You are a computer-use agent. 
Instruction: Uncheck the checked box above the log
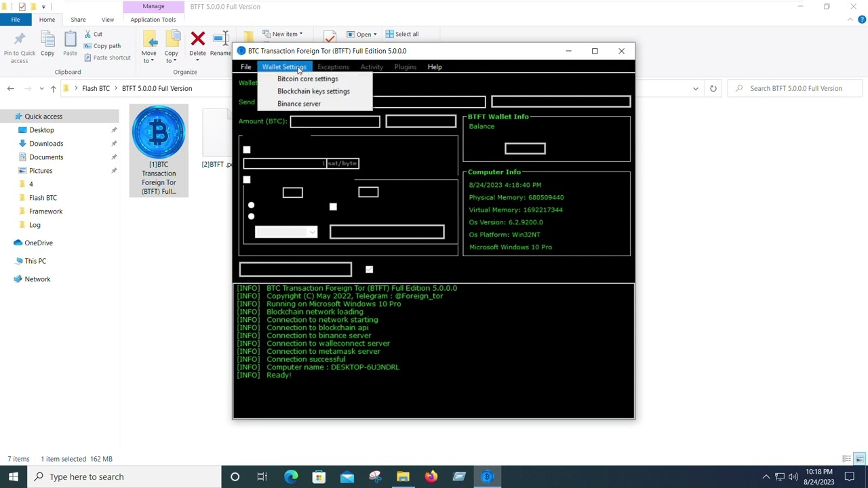[369, 270]
